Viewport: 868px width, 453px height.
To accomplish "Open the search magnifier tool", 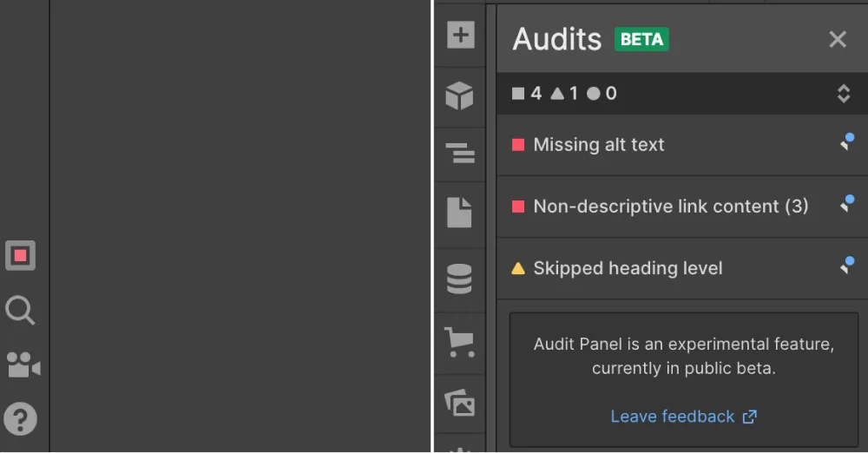I will pos(20,310).
